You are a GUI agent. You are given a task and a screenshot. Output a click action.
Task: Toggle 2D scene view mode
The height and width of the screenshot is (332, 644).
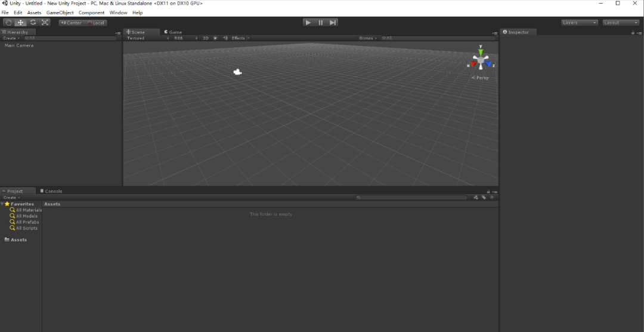[206, 38]
